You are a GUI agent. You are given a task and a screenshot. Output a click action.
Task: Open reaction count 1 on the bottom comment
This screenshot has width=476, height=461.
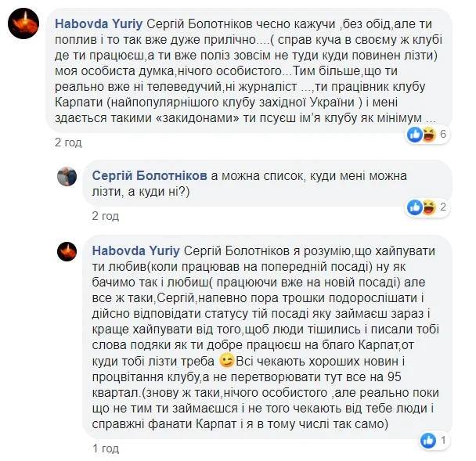point(443,439)
